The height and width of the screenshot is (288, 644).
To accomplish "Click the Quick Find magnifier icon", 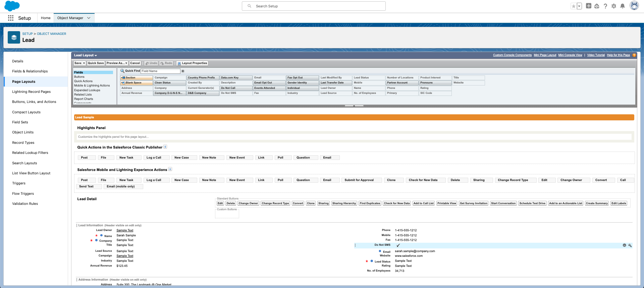I will [x=122, y=71].
